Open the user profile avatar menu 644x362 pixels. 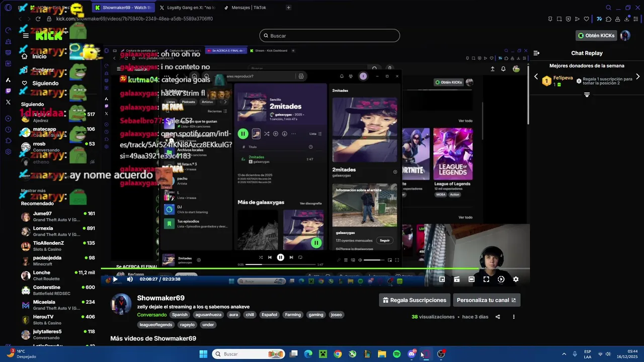pyautogui.click(x=625, y=36)
